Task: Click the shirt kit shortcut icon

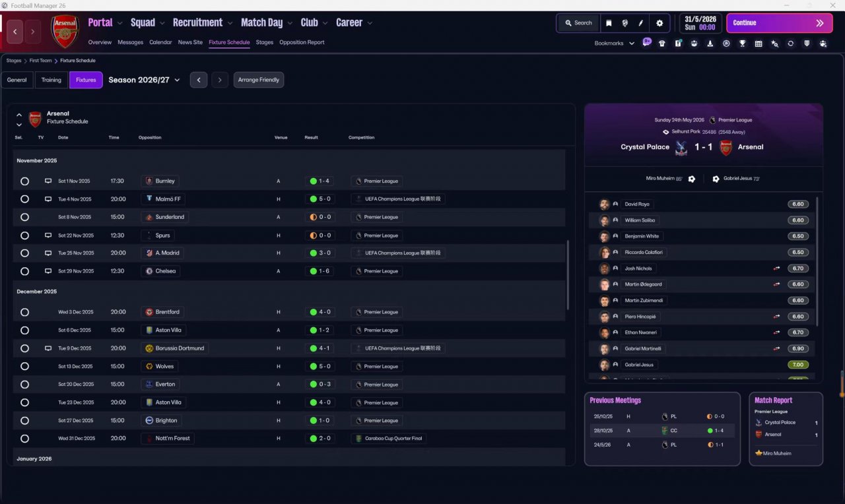Action: (662, 44)
